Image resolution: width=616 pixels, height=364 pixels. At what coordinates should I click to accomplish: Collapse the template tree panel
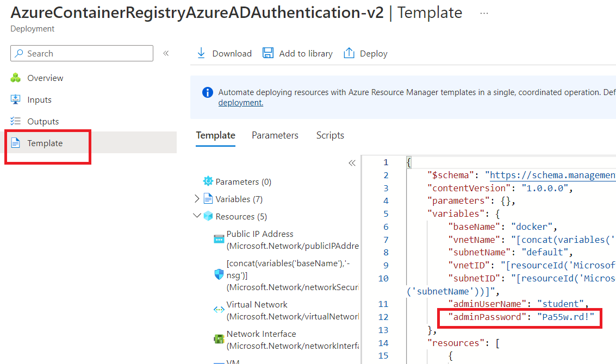pos(352,163)
